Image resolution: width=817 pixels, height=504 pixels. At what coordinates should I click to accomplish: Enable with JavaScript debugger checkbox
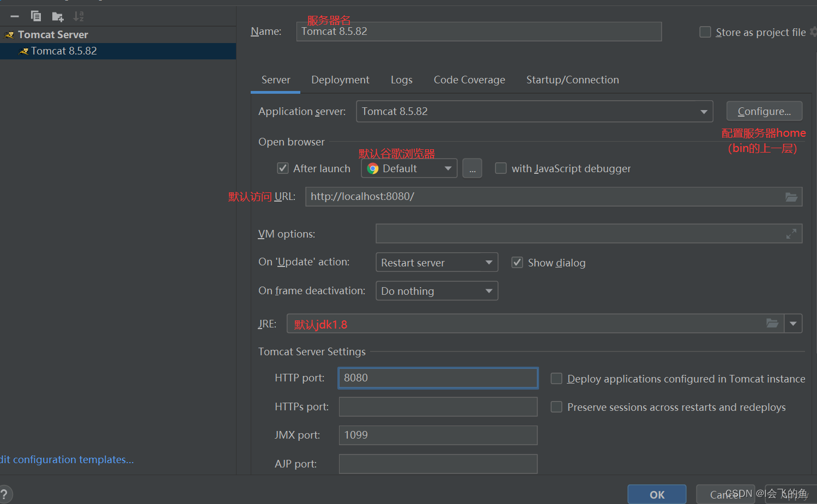(x=501, y=168)
